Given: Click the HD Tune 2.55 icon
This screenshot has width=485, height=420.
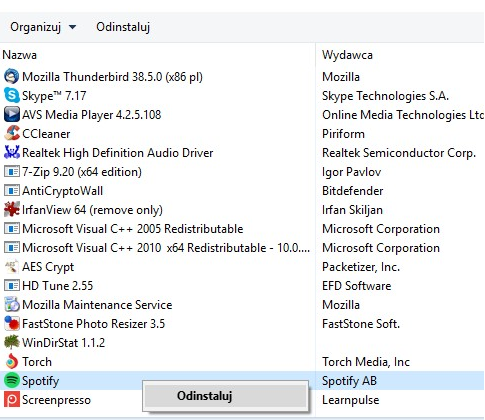Looking at the screenshot, I should (11, 286).
